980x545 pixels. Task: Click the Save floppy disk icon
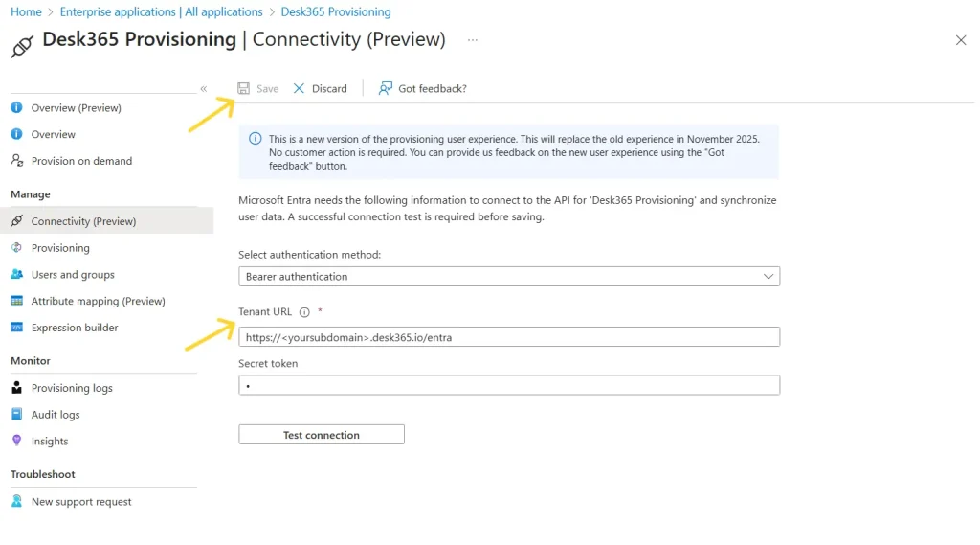coord(244,88)
